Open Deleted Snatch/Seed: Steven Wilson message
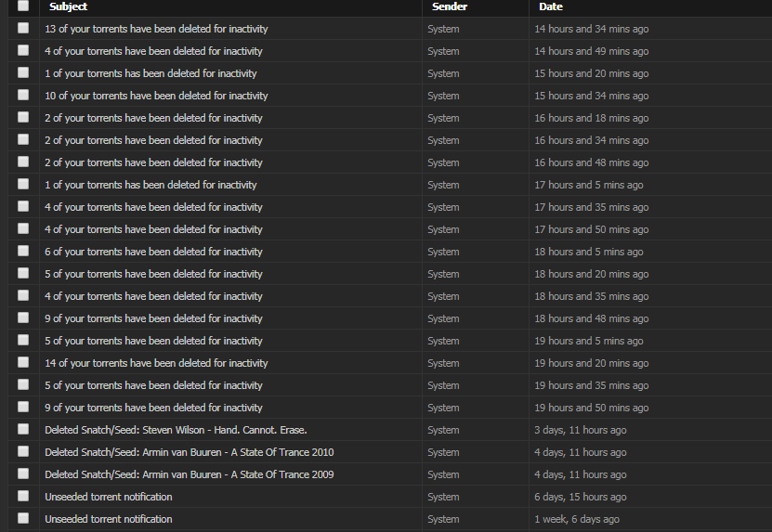Image resolution: width=772 pixels, height=532 pixels. (x=176, y=430)
